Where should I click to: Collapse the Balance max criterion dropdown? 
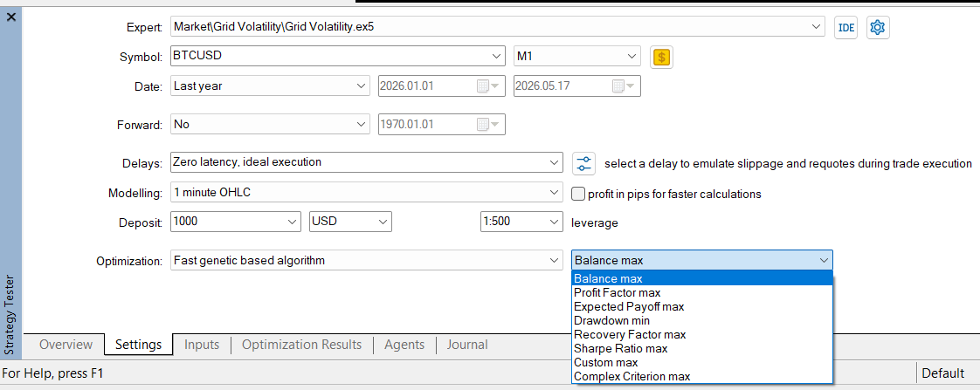tap(824, 260)
